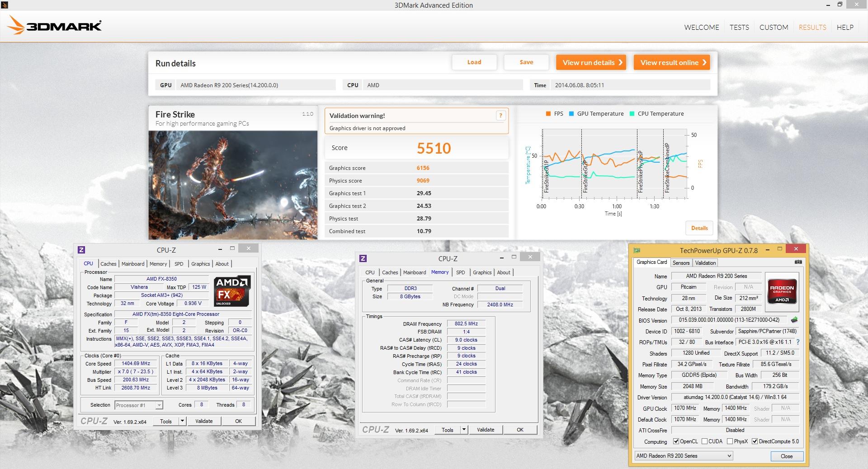Toggle the CUDA checkbox in GPU-Z
Image resolution: width=868 pixels, height=469 pixels.
(x=704, y=441)
